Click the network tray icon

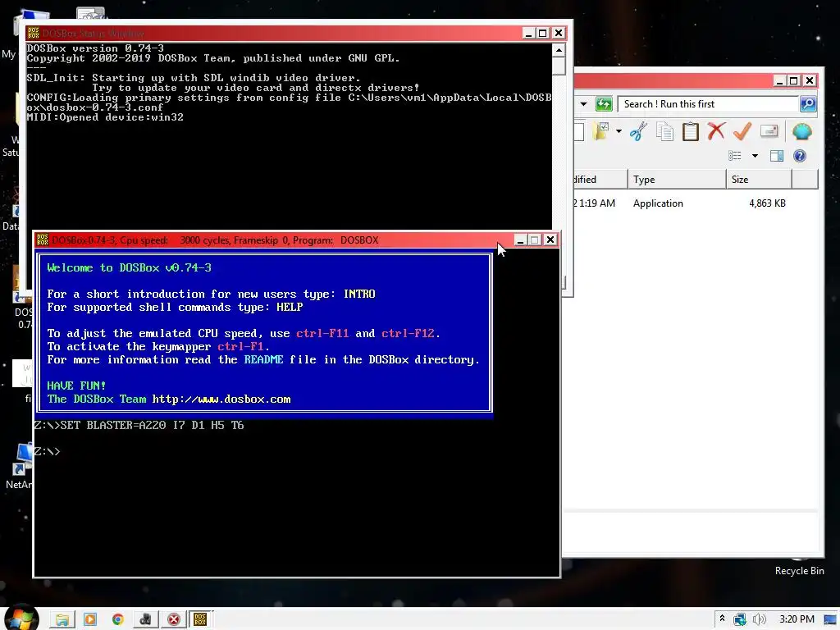(741, 620)
